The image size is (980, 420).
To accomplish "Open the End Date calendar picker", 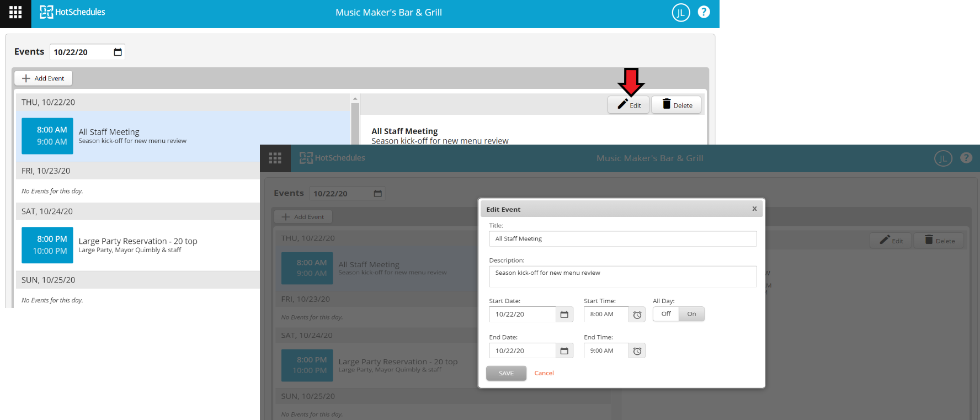I will click(564, 350).
